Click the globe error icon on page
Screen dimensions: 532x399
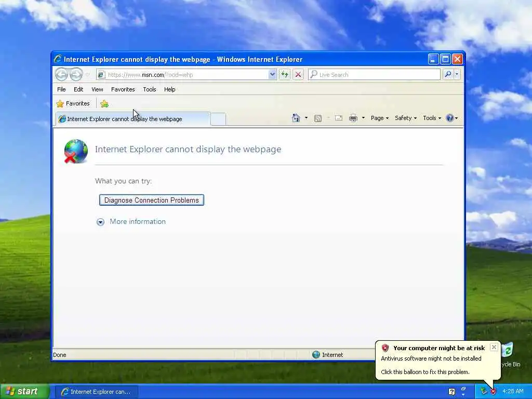[76, 151]
